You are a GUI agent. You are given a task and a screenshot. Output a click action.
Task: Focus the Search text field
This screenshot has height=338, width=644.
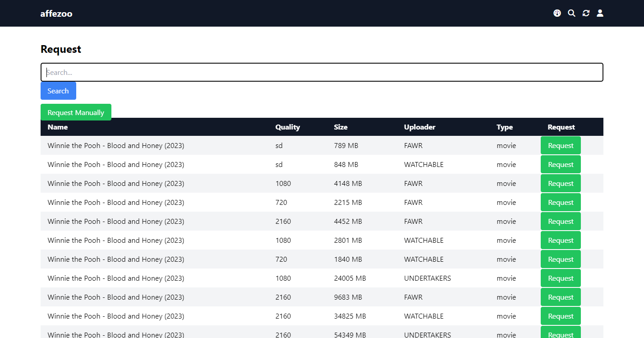click(x=322, y=72)
